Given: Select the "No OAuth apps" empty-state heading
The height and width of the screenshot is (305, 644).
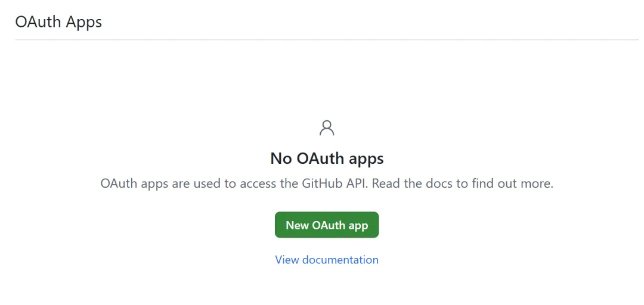Looking at the screenshot, I should tap(327, 158).
